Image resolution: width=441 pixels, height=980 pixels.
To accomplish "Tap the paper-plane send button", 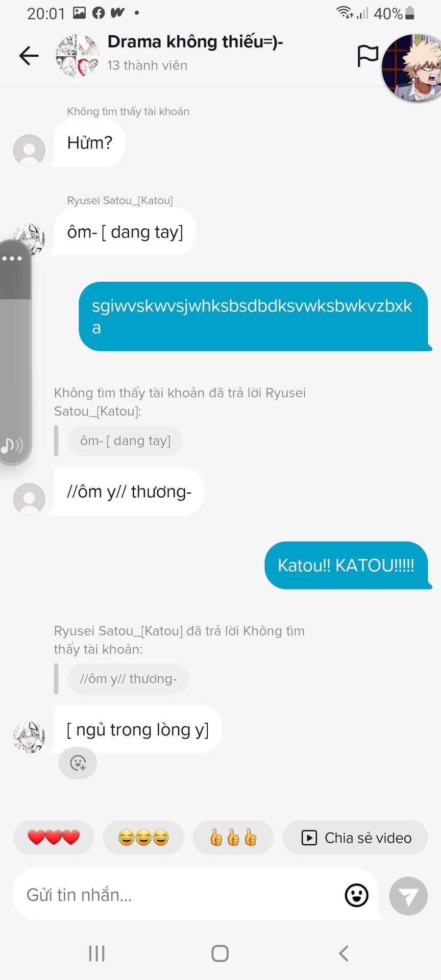I will pyautogui.click(x=408, y=896).
